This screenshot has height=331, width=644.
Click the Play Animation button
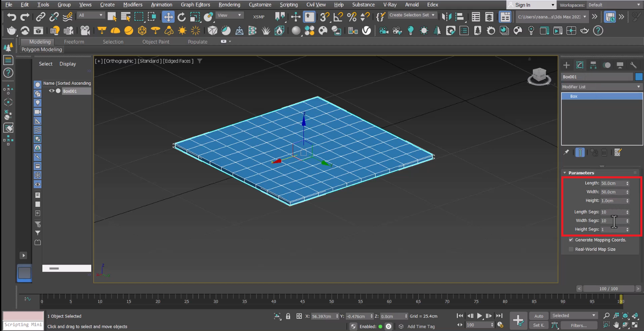tap(479, 316)
